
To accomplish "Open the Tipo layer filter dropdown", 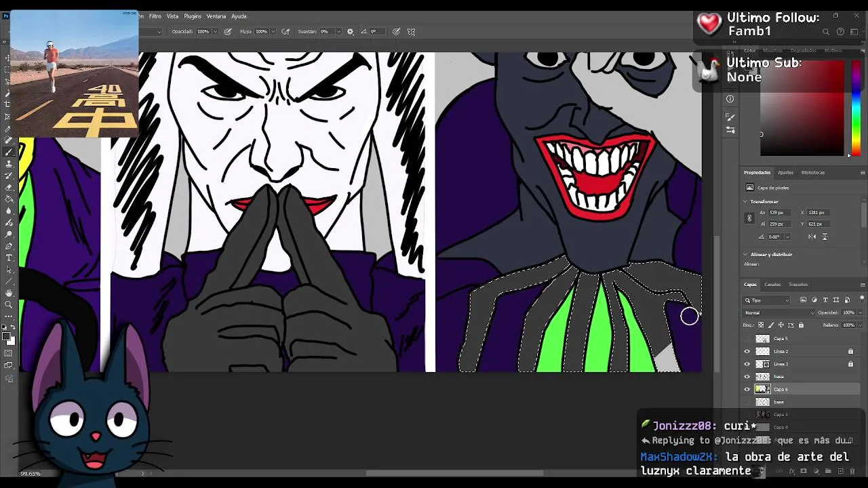I will click(x=767, y=300).
